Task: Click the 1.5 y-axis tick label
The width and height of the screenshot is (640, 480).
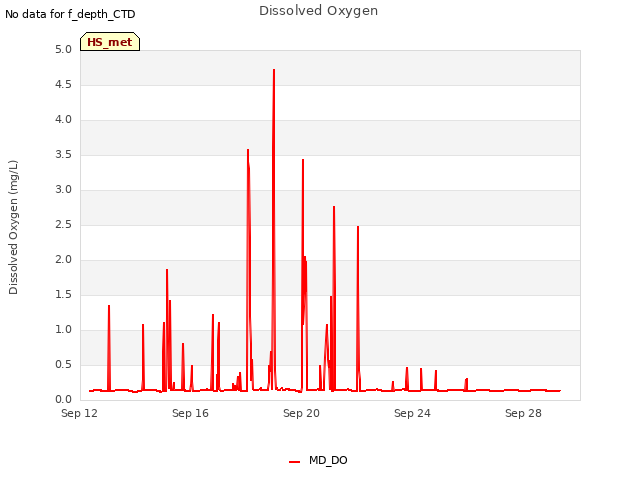Action: [63, 295]
